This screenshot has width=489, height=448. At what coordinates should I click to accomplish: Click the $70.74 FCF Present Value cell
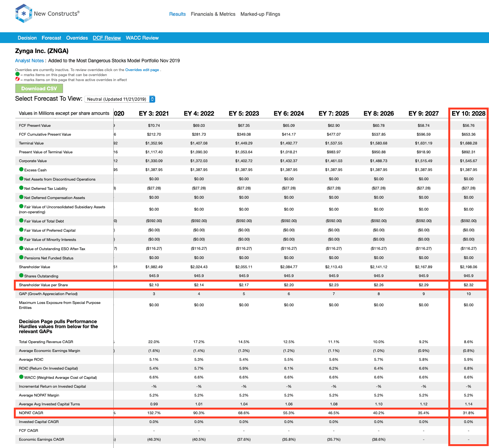(x=154, y=126)
